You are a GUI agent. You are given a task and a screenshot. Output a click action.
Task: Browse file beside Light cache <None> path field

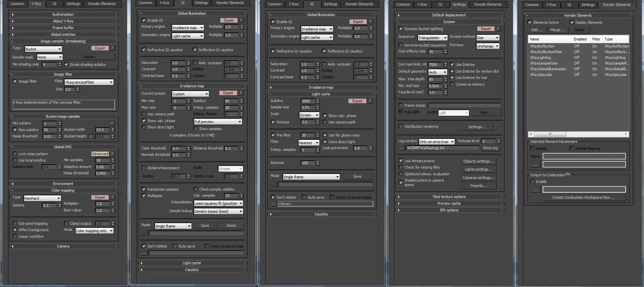pyautogui.click(x=273, y=204)
